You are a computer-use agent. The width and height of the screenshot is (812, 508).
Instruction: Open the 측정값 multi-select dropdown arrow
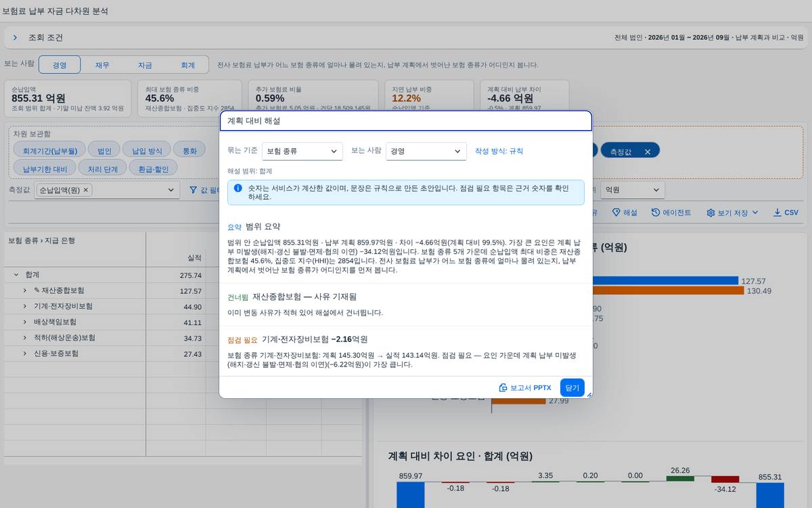[171, 190]
